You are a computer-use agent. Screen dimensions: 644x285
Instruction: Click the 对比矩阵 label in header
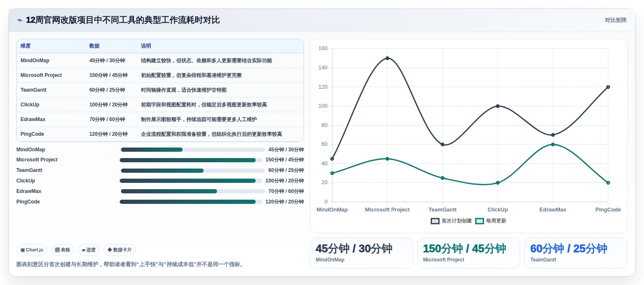tap(615, 20)
